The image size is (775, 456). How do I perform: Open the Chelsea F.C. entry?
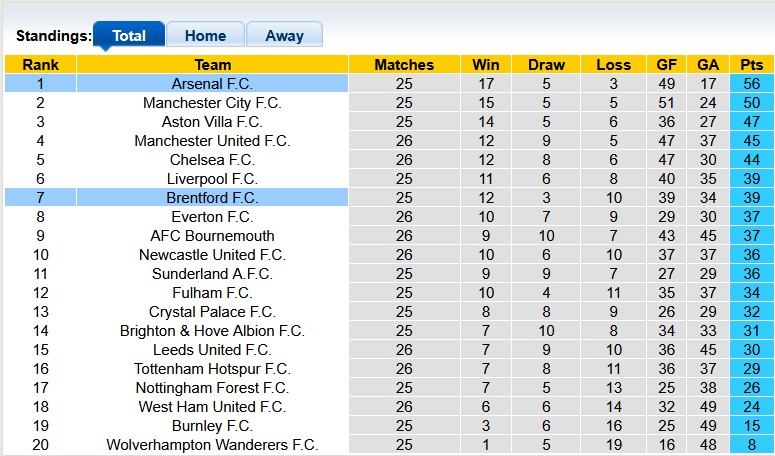(x=212, y=160)
